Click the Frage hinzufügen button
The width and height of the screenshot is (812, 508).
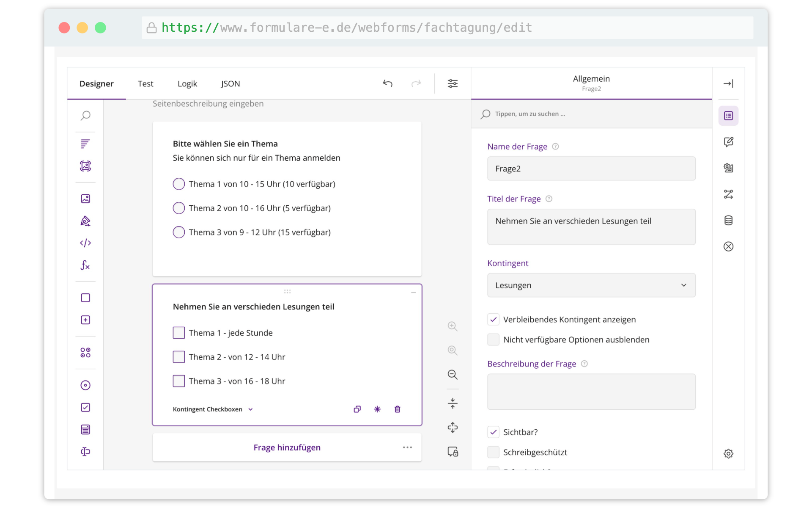pos(287,447)
